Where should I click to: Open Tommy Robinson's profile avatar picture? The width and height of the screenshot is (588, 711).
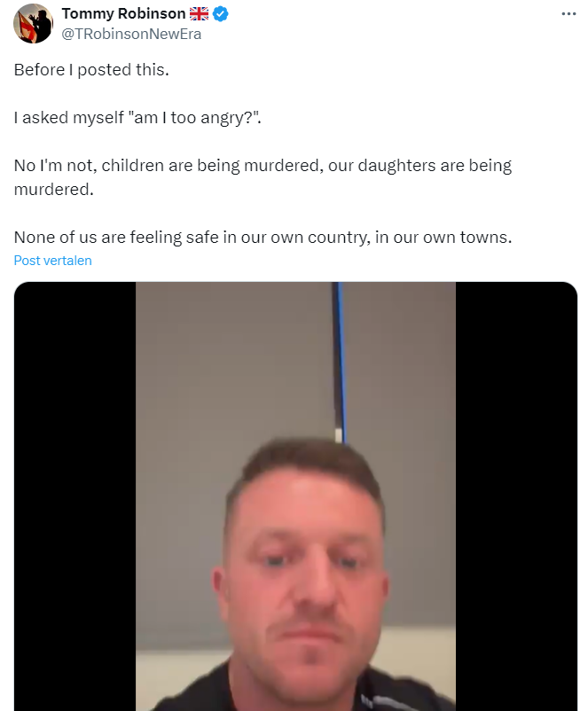coord(33,24)
